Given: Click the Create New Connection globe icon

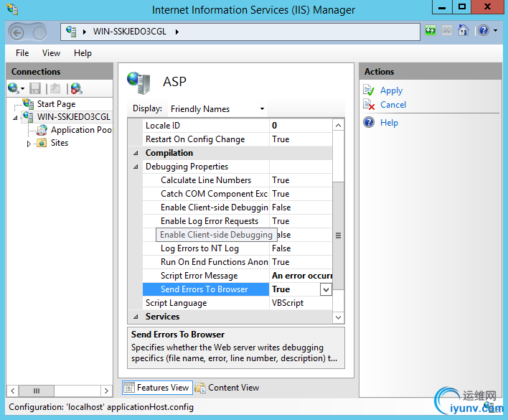Looking at the screenshot, I should coord(14,88).
